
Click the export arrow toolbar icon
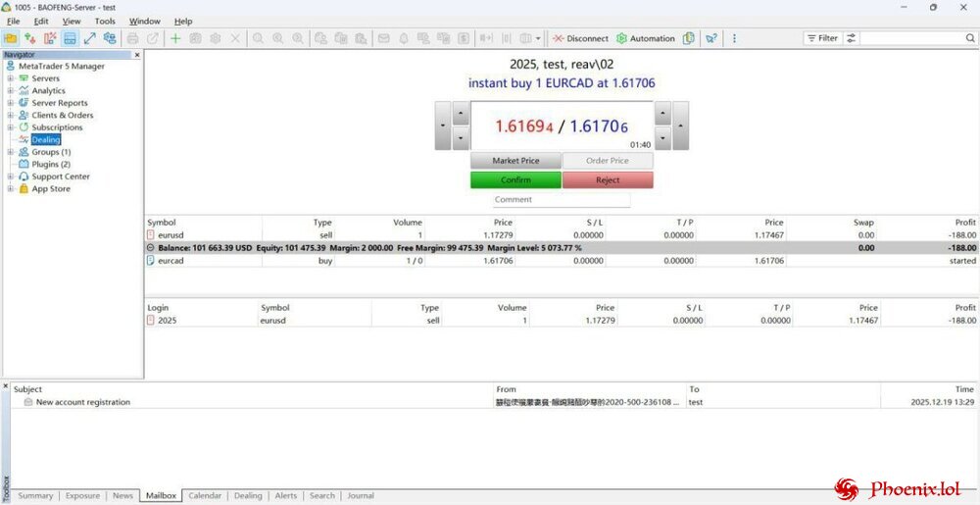tap(153, 38)
